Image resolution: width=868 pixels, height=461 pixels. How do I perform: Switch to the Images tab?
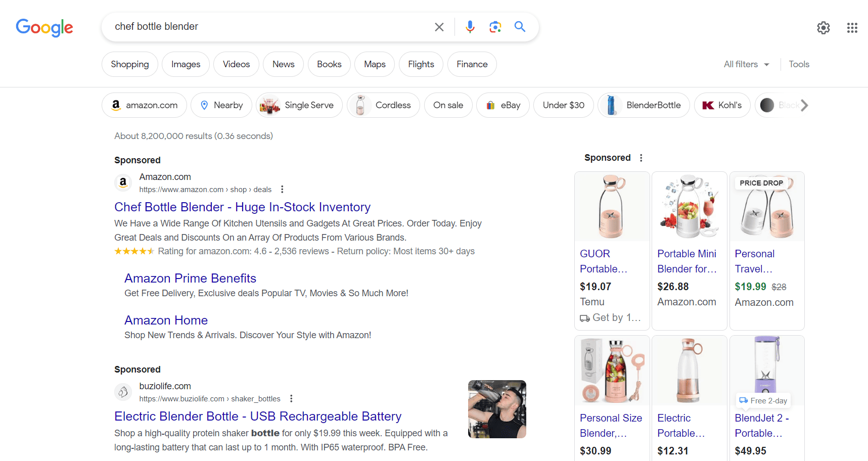tap(186, 64)
